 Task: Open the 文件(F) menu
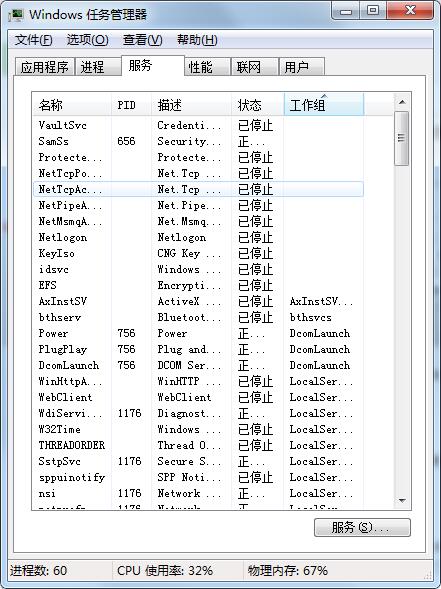[33, 40]
